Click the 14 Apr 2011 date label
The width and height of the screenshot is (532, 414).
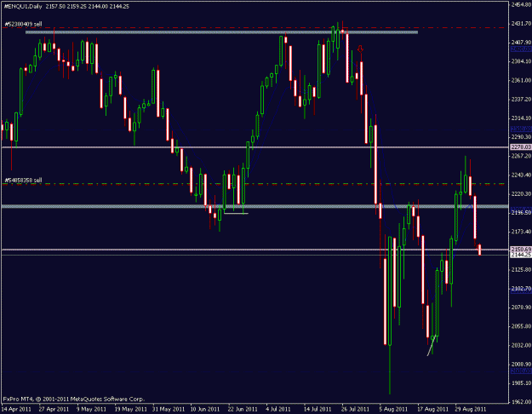pyautogui.click(x=16, y=409)
